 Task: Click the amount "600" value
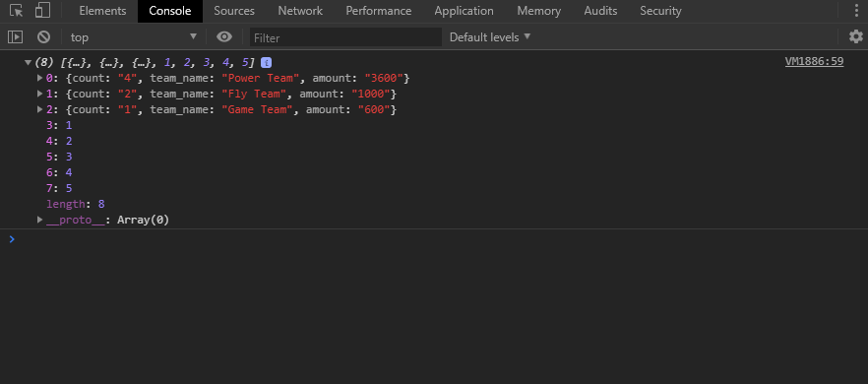pyautogui.click(x=374, y=109)
